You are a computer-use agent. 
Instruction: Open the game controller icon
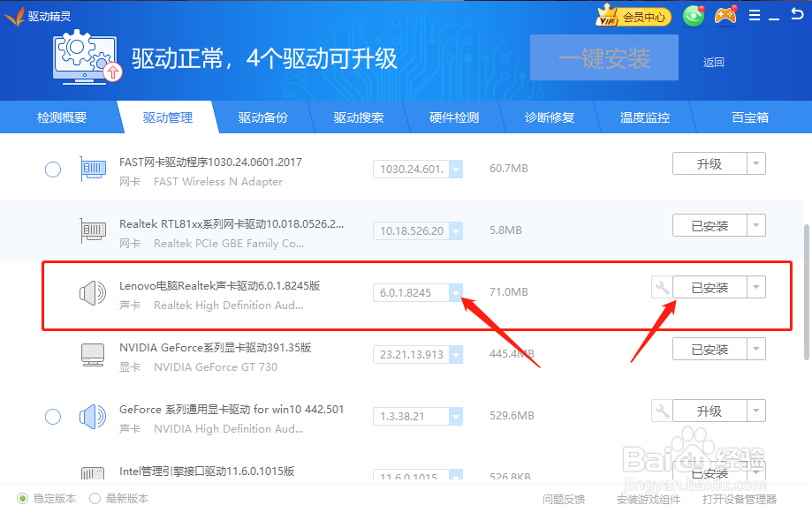click(x=725, y=16)
